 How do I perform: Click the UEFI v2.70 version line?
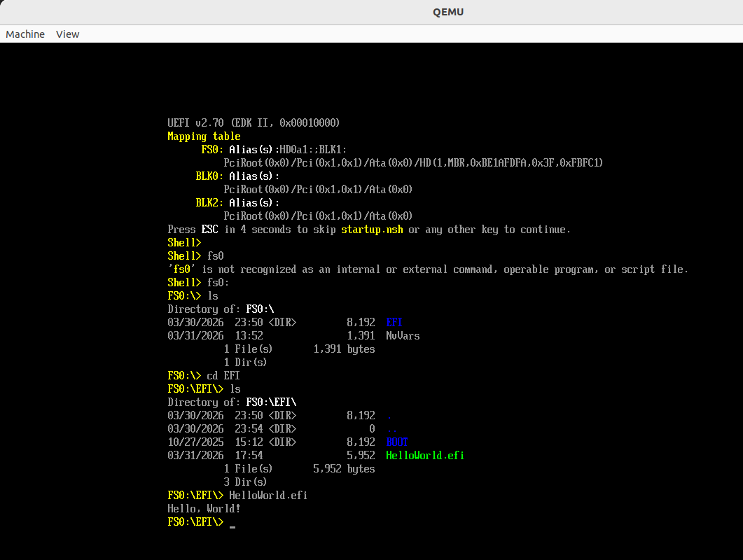(254, 122)
